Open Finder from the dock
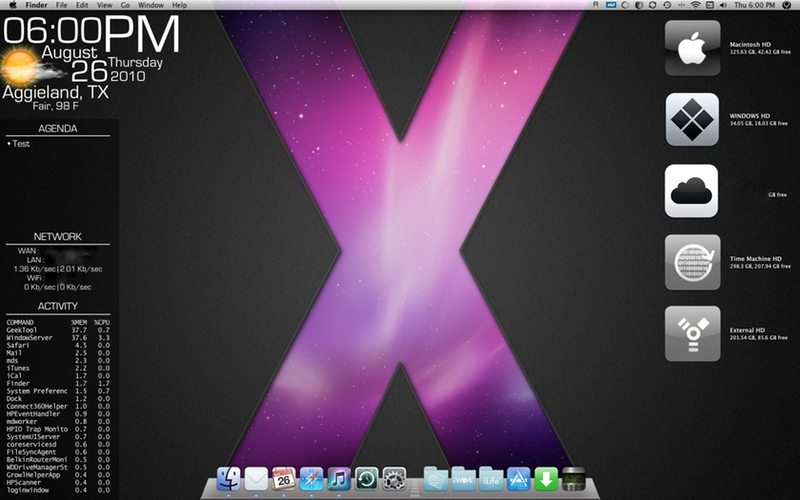 point(229,479)
